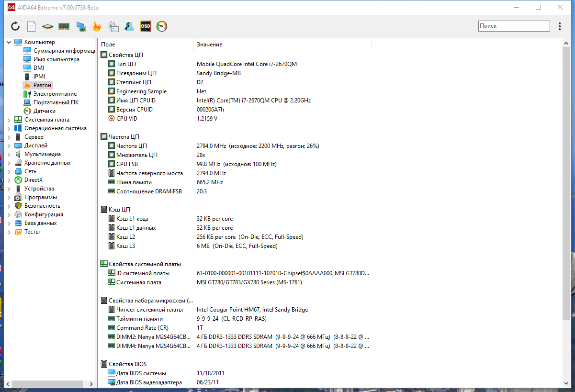Expand the Дисплей tree node
575x392 pixels.
coord(9,146)
